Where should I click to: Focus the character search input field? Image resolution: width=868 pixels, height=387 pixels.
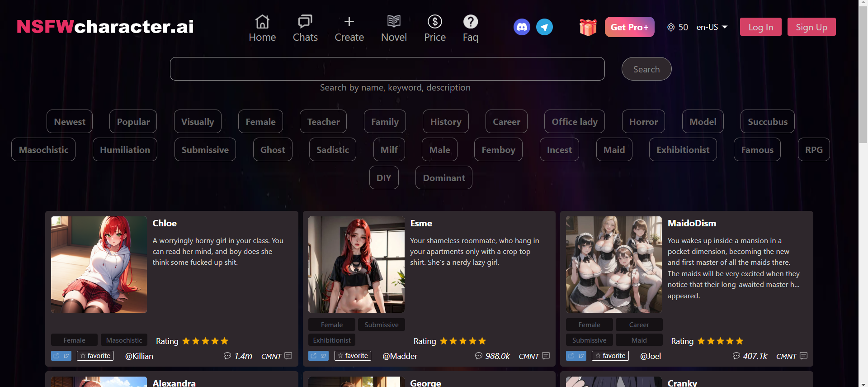(387, 69)
